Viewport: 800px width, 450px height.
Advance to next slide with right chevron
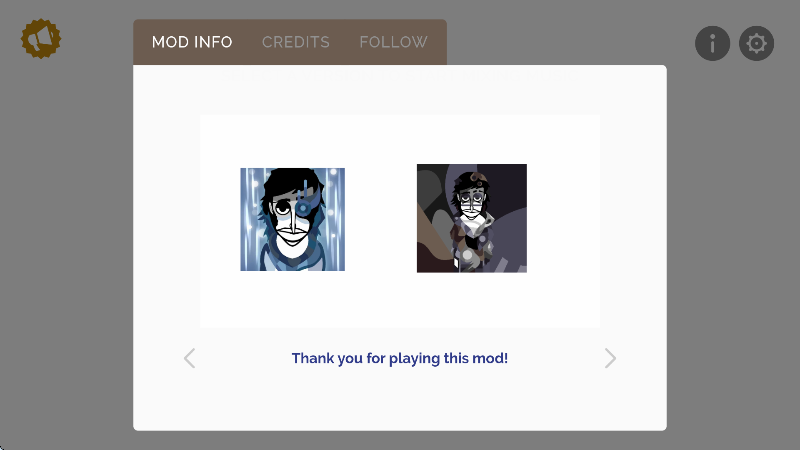tap(610, 358)
